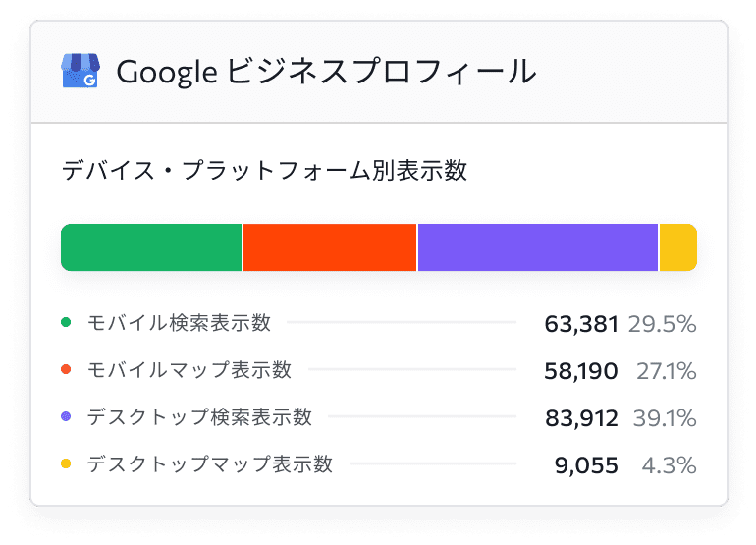Click the 39.1% percentage
Screen dimensions: 756x545
click(665, 418)
